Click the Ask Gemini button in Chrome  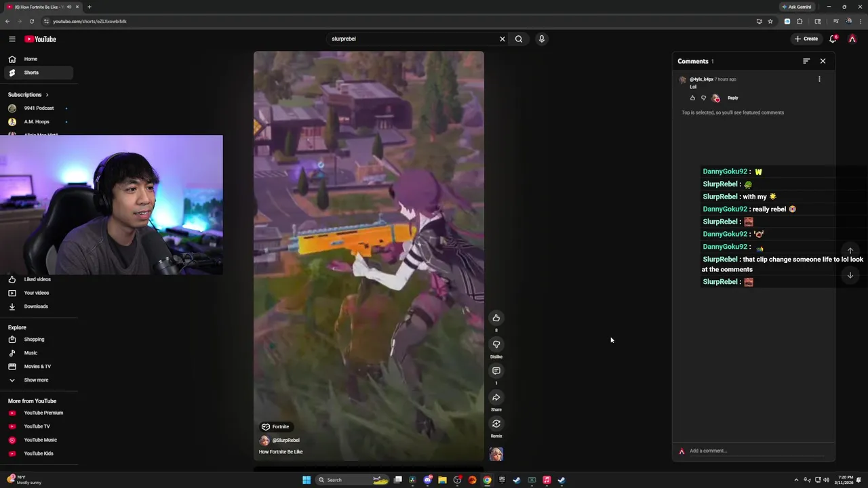click(796, 7)
